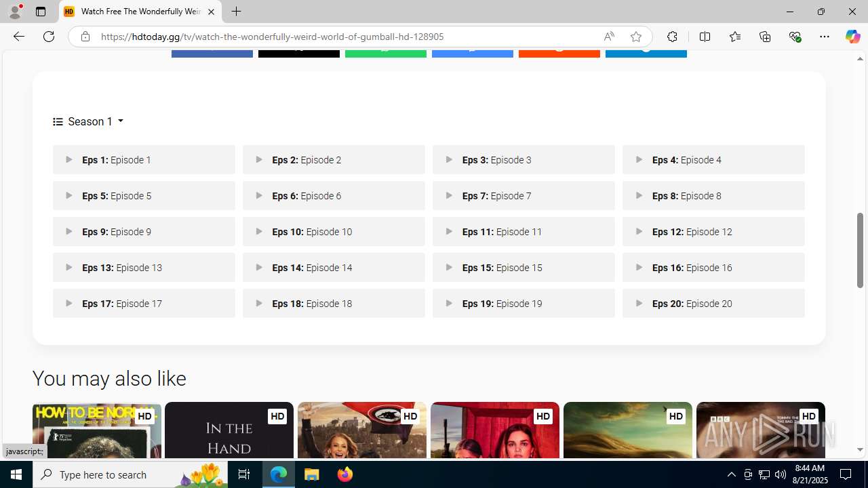Open the red flag movie thumbnail
Screen dimensions: 868x488
pyautogui.click(x=362, y=430)
